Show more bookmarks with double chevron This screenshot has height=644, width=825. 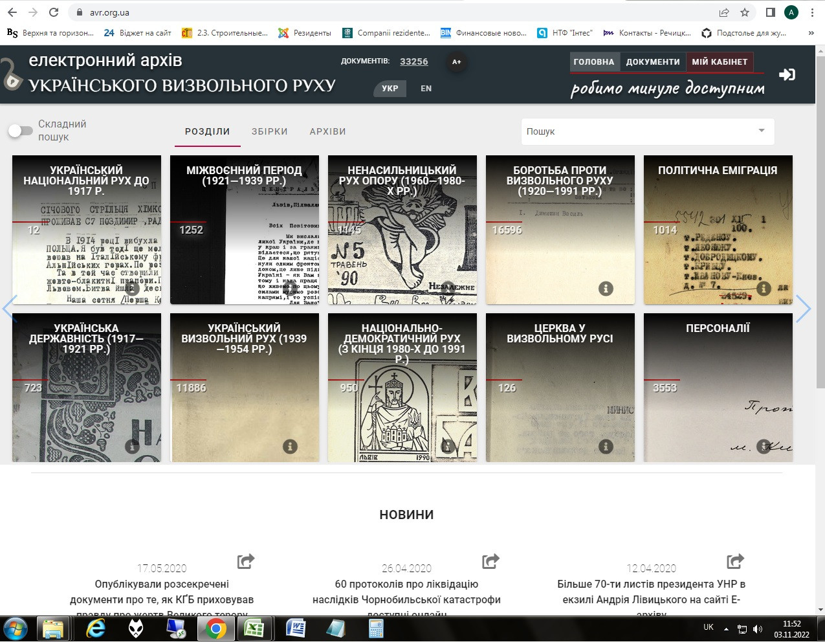(811, 33)
